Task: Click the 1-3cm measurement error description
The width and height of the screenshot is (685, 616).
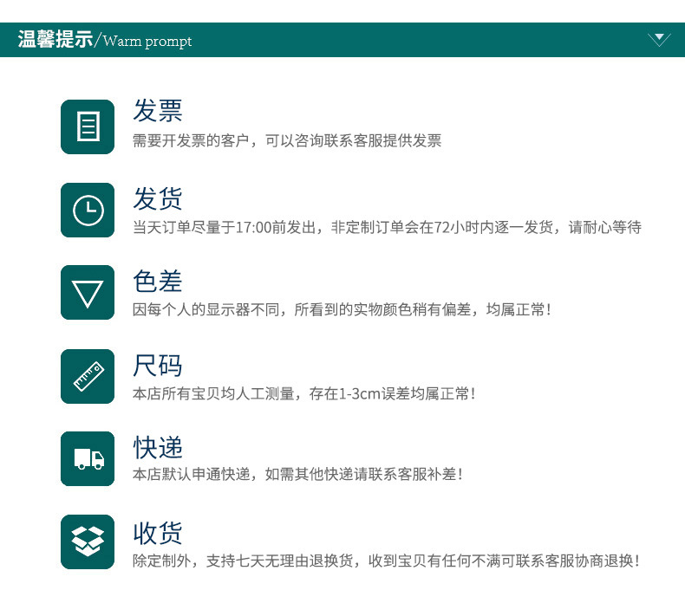Action: coord(304,394)
